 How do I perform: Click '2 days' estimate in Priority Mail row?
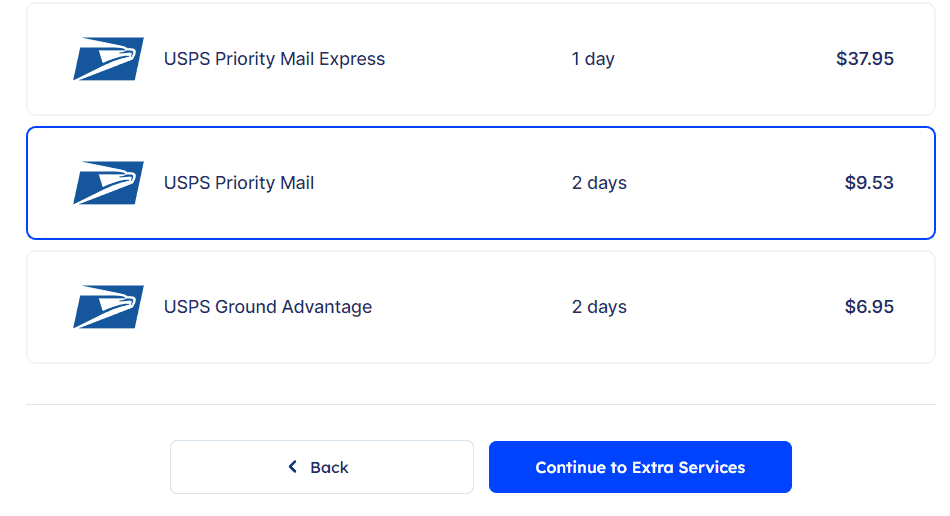coord(599,183)
